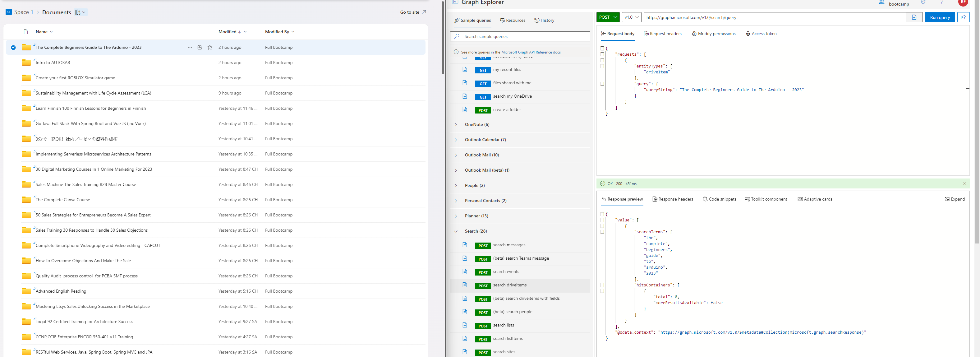Select the Adaptive cards tab
The image size is (980, 357).
click(x=815, y=199)
